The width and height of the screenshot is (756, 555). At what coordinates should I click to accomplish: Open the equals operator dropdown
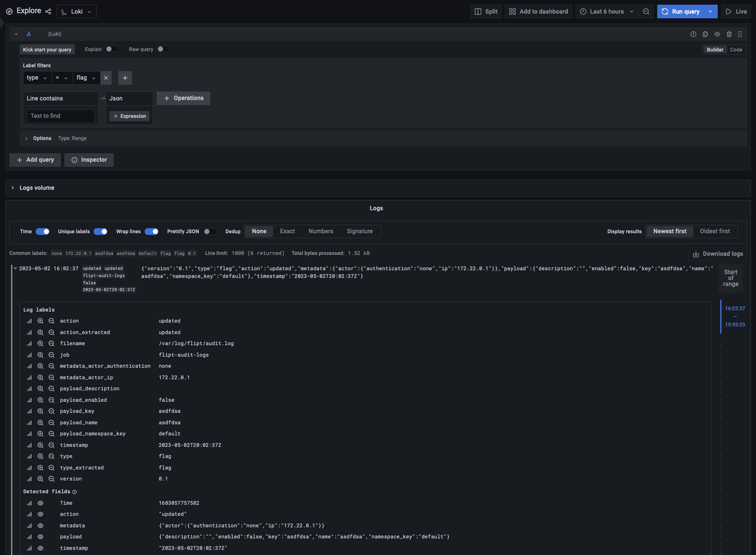click(x=62, y=78)
